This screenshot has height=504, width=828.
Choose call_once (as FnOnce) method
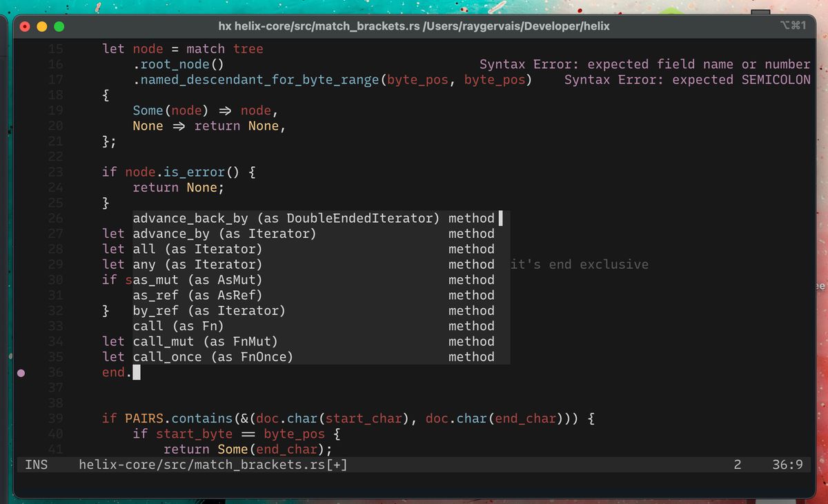(213, 356)
